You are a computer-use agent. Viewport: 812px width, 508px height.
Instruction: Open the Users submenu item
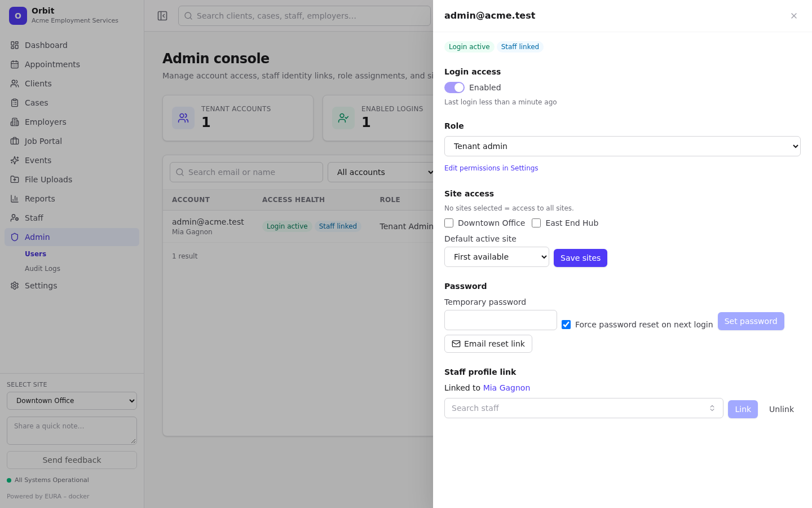point(36,254)
